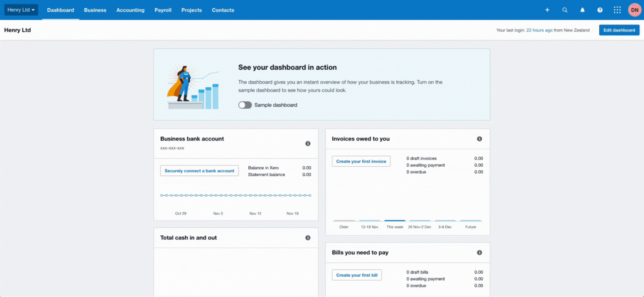Click 0 overdue under invoices
This screenshot has width=644, height=297.
coord(416,172)
